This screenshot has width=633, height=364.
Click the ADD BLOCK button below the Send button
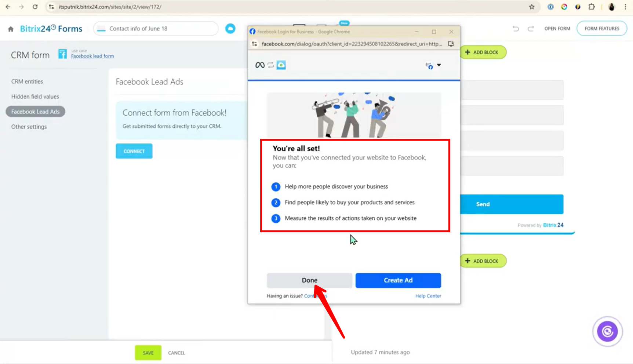(483, 261)
